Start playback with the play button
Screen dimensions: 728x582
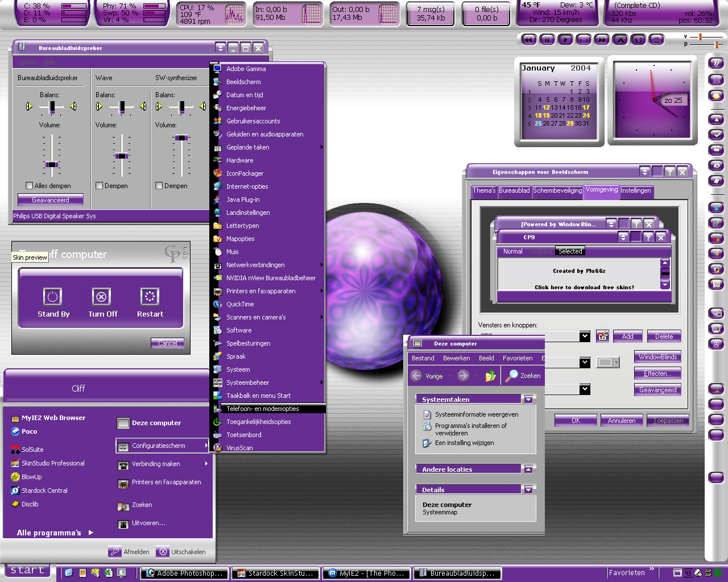[565, 40]
